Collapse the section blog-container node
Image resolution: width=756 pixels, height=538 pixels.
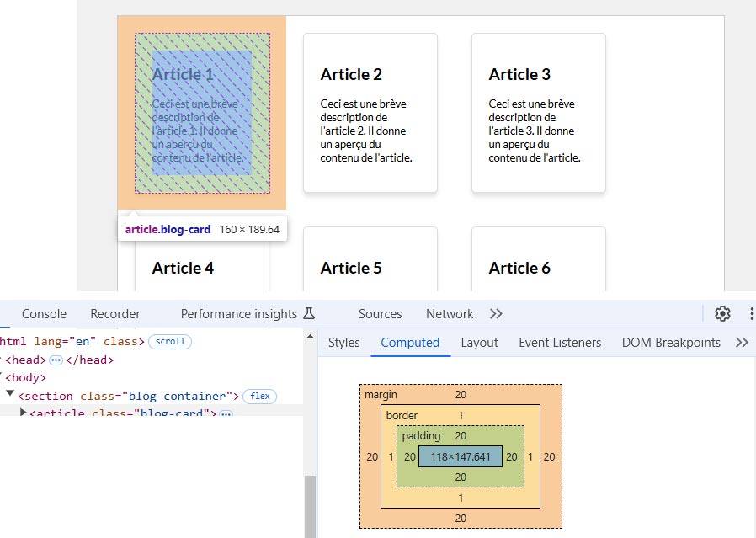click(x=10, y=395)
